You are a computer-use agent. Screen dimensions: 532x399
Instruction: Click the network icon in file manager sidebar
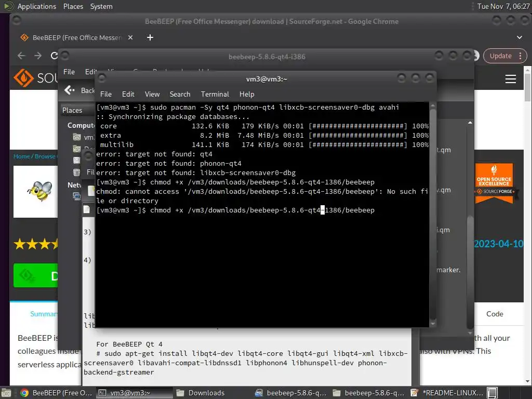click(x=77, y=196)
